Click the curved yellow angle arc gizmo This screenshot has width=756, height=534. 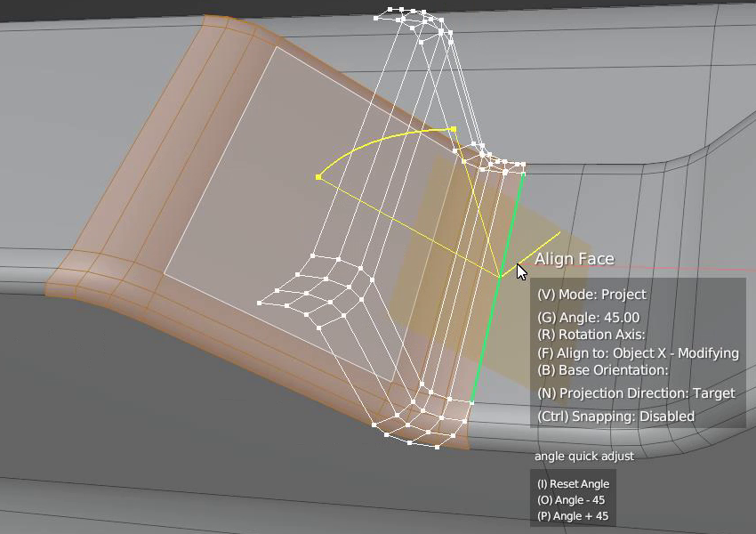[x=376, y=141]
